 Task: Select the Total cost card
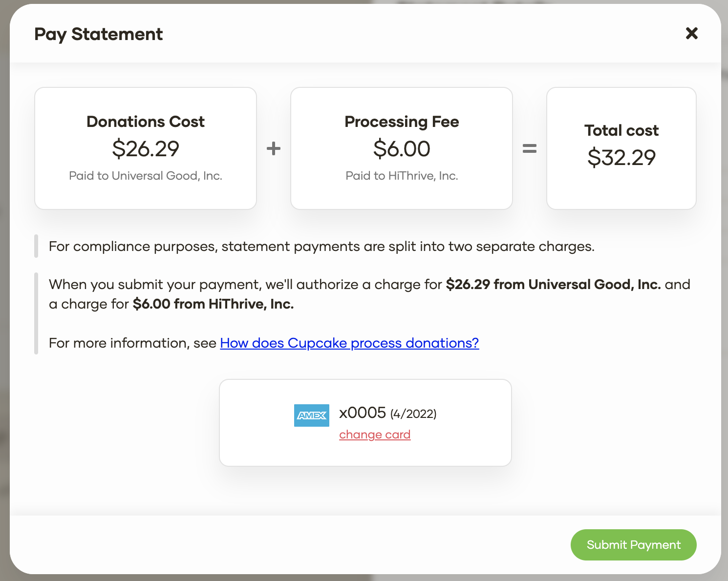pyautogui.click(x=621, y=148)
